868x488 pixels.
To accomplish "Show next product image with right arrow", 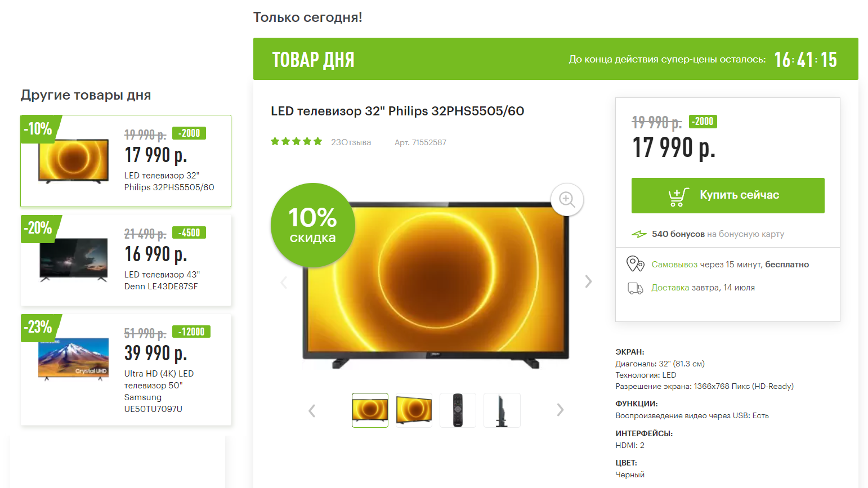I will [588, 281].
